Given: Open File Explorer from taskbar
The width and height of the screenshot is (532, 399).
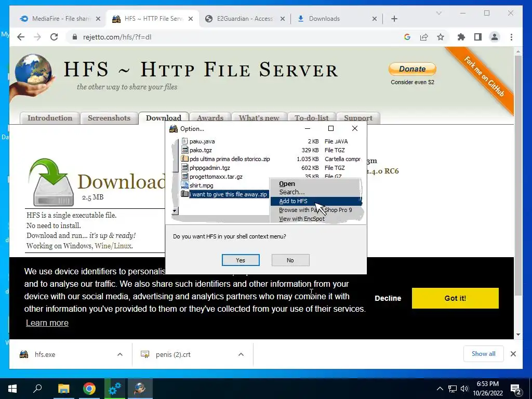Looking at the screenshot, I should tap(63, 389).
